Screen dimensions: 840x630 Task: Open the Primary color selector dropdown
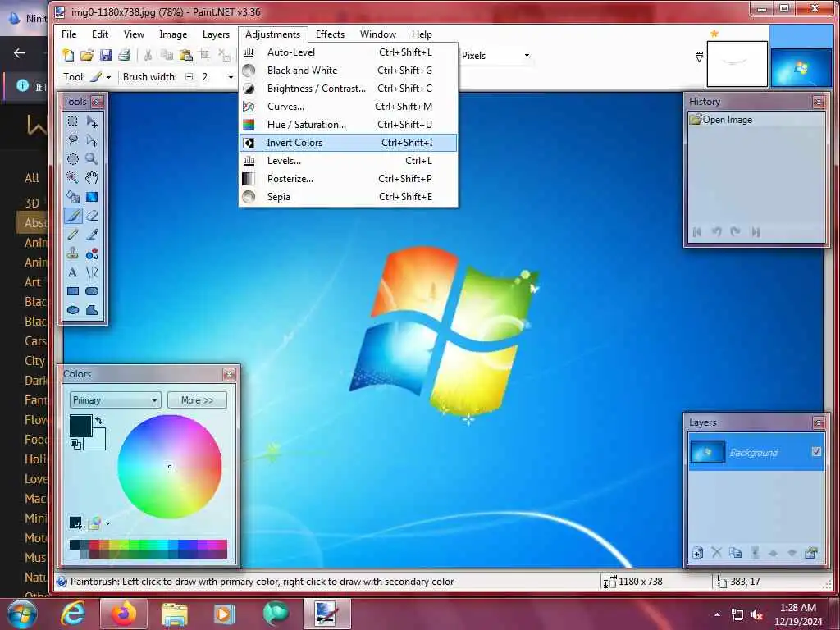pos(115,400)
